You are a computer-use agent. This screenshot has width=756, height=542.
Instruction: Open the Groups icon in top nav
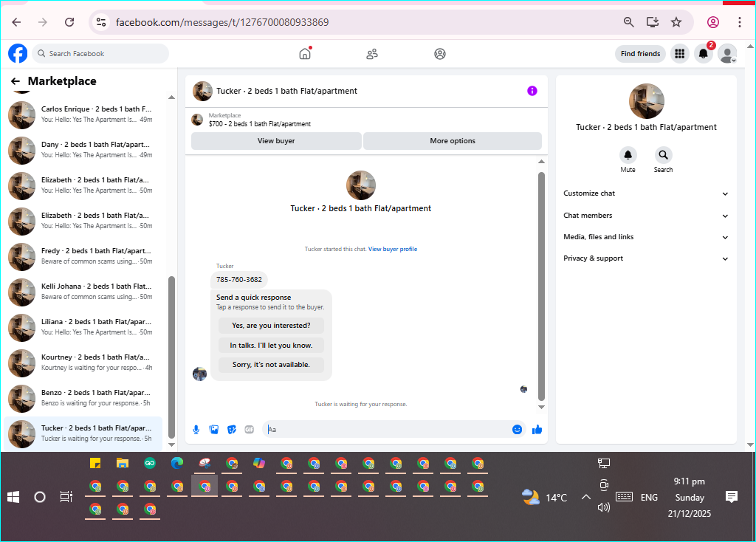[440, 53]
